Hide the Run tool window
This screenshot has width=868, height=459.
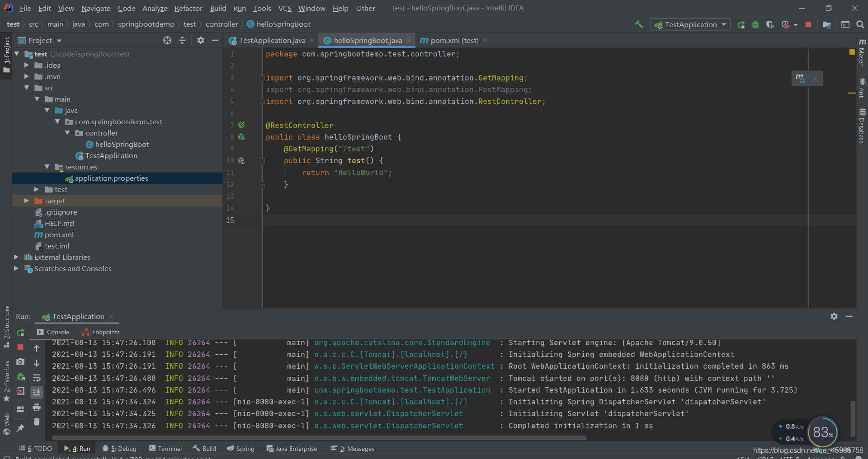[849, 316]
